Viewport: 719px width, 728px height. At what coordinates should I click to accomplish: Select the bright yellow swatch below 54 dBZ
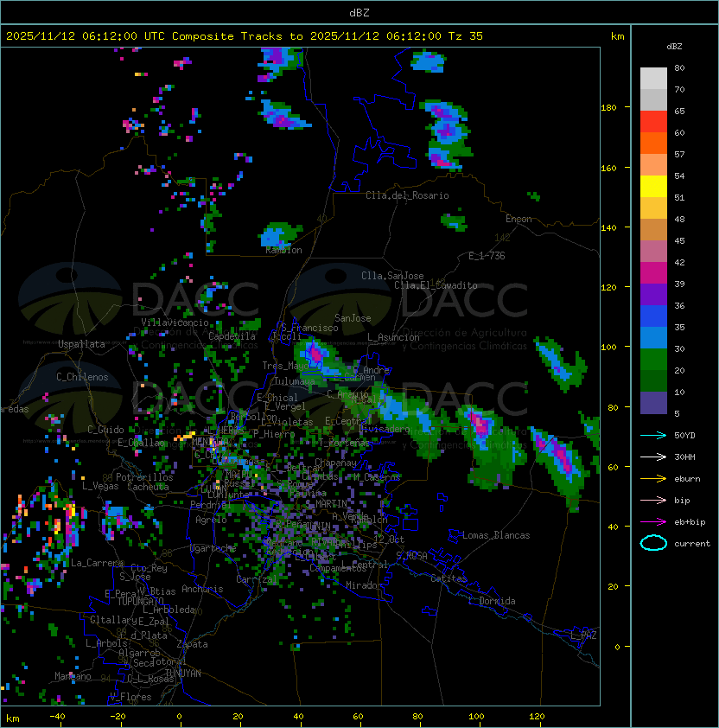[653, 186]
